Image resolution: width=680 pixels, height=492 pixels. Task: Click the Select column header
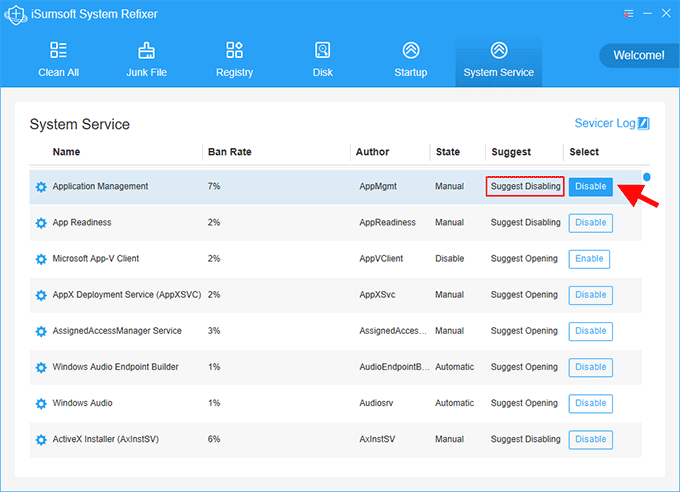pyautogui.click(x=584, y=152)
